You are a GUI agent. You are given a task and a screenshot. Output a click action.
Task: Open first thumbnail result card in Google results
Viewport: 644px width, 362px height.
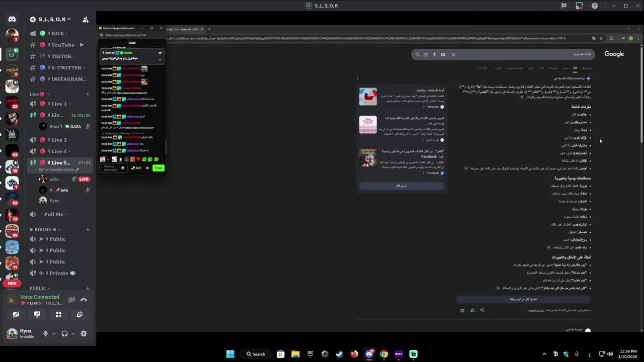[368, 97]
